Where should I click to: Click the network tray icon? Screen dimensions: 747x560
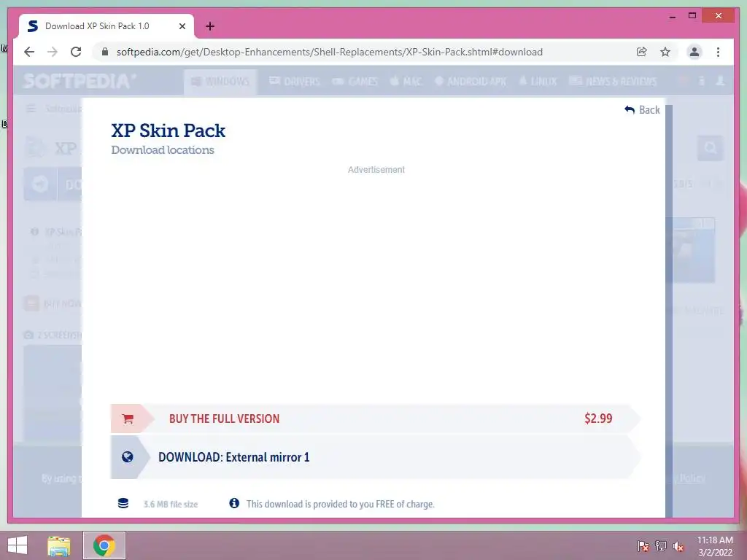point(661,546)
